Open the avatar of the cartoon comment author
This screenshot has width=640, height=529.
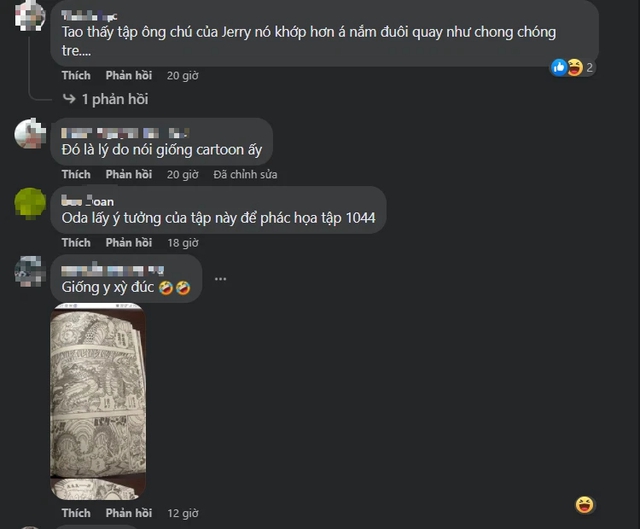(30, 134)
